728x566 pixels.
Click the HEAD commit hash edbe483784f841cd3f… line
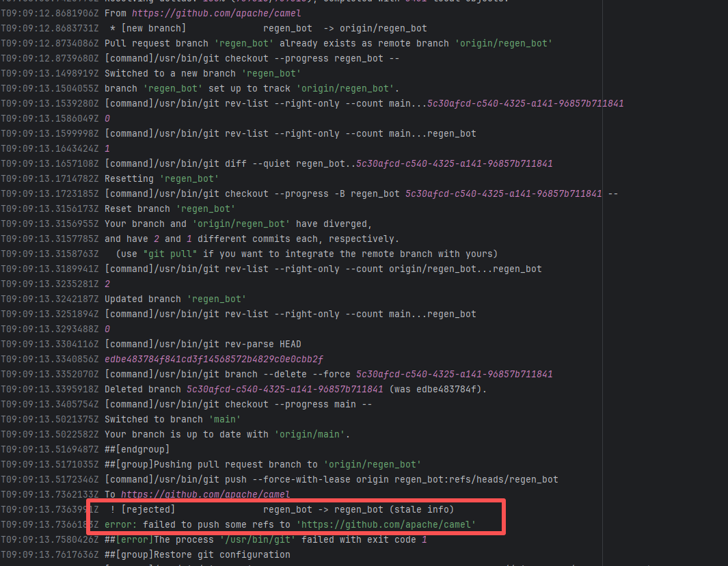coord(214,359)
